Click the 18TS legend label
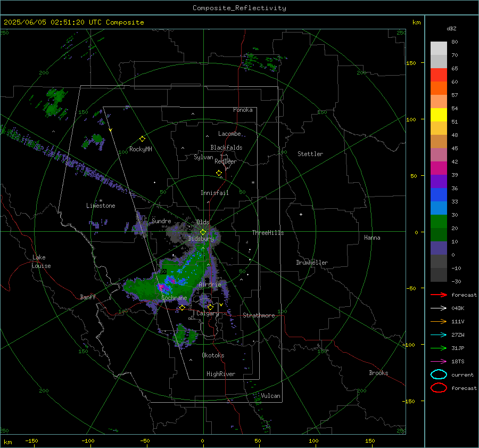This screenshot has width=479, height=448. tap(458, 362)
